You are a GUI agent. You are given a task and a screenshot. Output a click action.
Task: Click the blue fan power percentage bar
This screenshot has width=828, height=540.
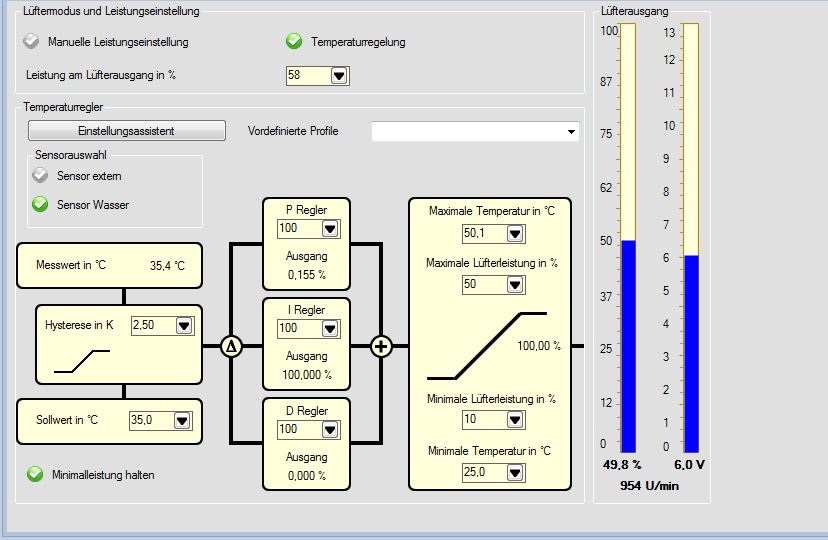pos(628,346)
